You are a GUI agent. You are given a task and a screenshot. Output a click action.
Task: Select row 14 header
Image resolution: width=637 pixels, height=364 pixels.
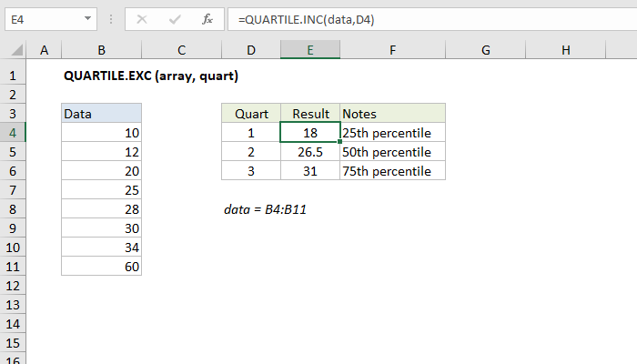tap(13, 324)
